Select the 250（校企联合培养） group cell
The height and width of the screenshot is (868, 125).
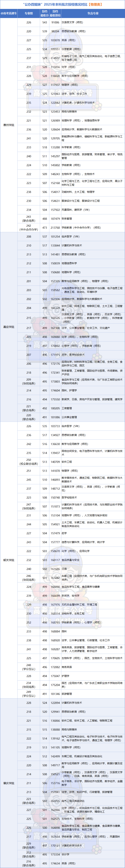coord(29,462)
